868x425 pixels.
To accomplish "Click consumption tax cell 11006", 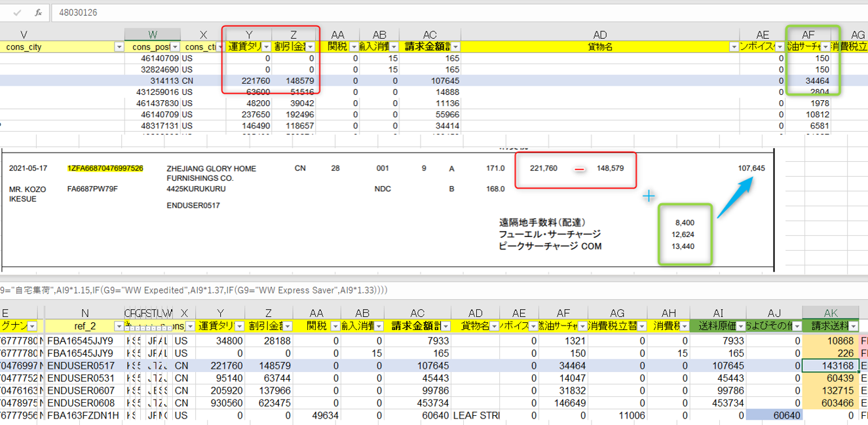I will click(x=617, y=415).
